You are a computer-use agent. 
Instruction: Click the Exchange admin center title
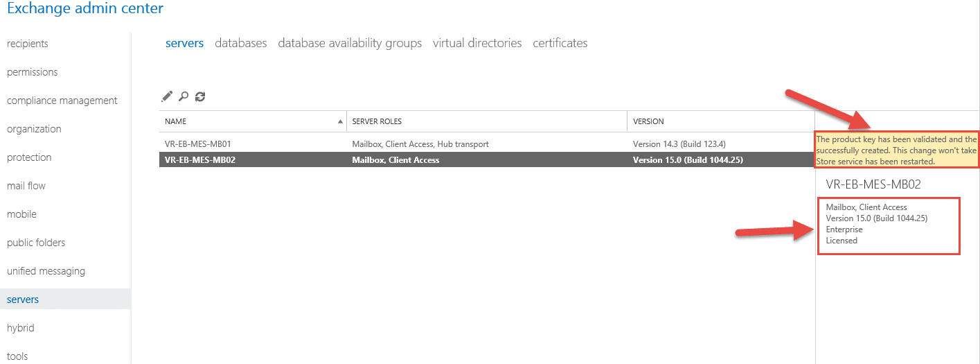pyautogui.click(x=85, y=9)
